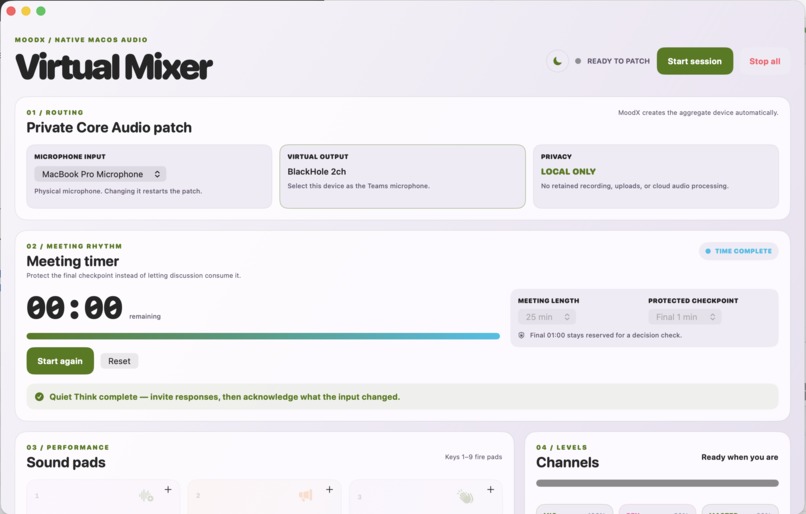
Task: Click the Meeting timer heading
Action: [72, 261]
